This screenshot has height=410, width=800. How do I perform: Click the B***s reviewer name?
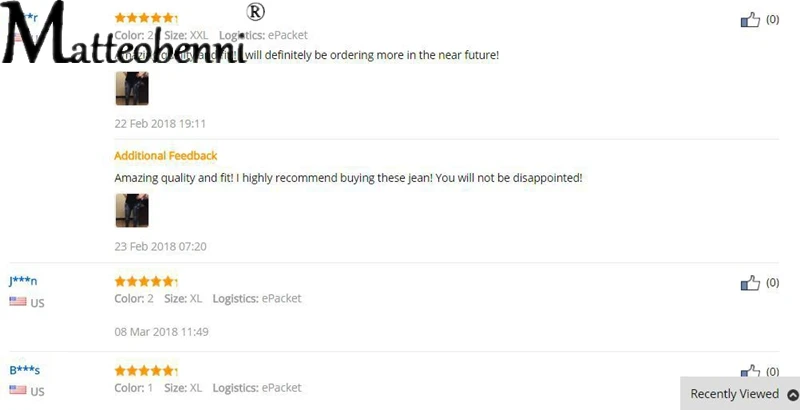click(x=25, y=370)
